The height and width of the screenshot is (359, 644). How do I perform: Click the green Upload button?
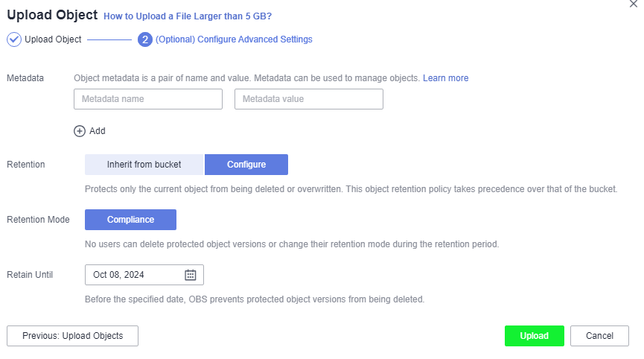coord(535,336)
